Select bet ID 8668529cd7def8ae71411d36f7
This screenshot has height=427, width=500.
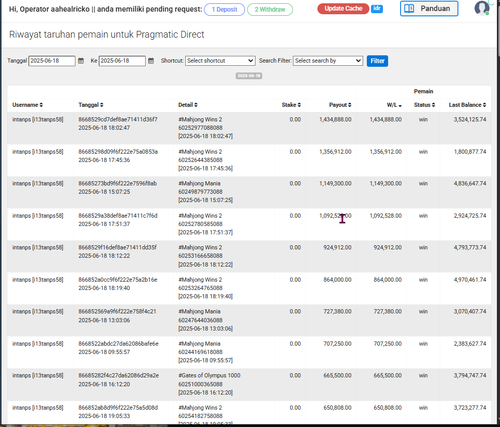(x=118, y=119)
